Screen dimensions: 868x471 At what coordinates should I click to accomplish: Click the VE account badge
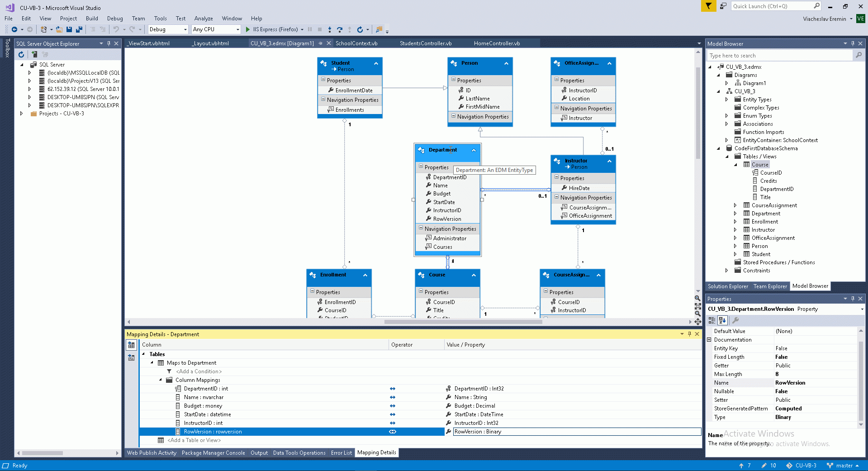(860, 19)
